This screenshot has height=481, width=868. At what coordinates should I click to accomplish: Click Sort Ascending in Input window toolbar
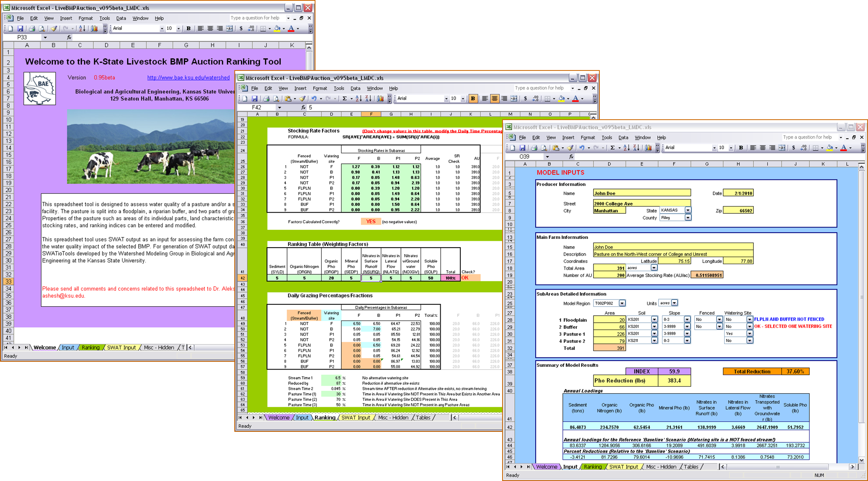(626, 148)
